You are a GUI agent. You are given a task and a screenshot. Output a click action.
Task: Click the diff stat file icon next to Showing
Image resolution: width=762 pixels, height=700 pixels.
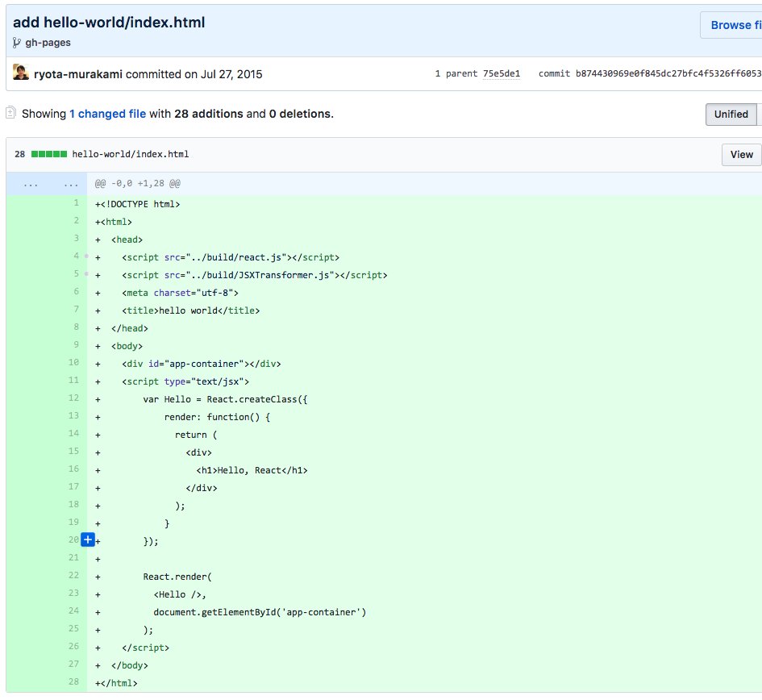click(10, 113)
